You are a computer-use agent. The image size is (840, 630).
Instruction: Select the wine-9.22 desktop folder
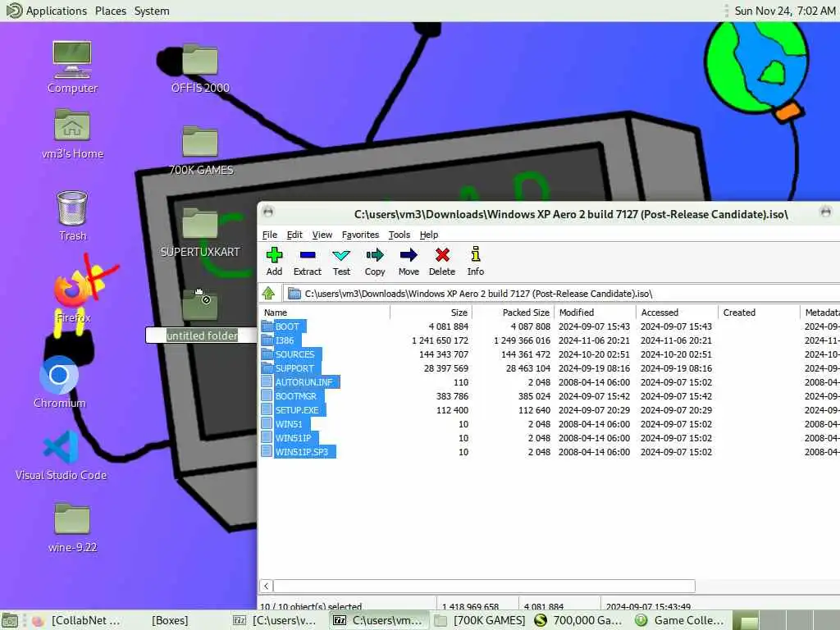pos(72,527)
